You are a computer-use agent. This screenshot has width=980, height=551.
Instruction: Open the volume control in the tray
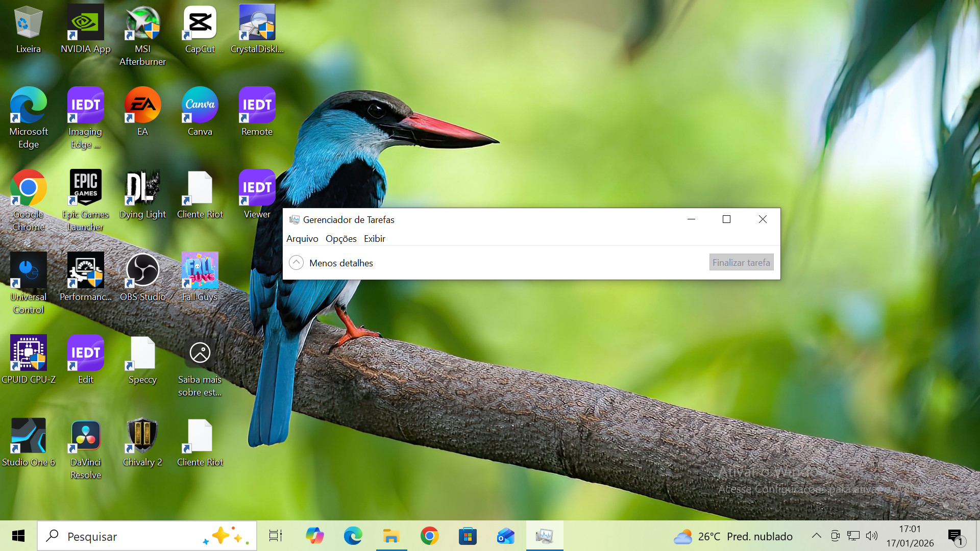click(872, 536)
